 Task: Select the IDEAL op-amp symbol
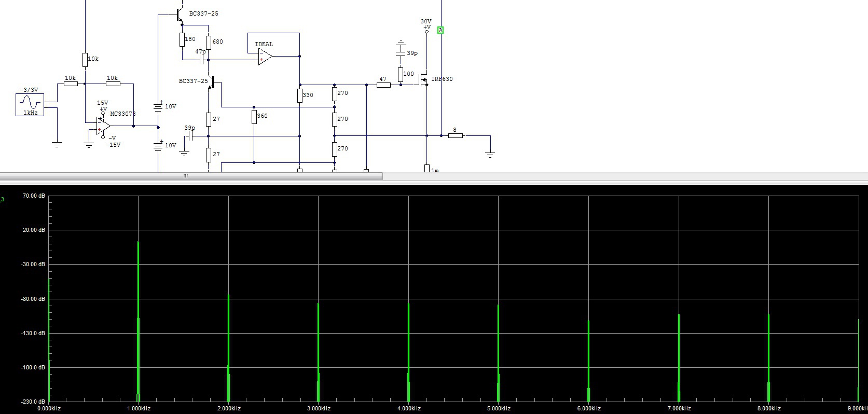tap(265, 56)
